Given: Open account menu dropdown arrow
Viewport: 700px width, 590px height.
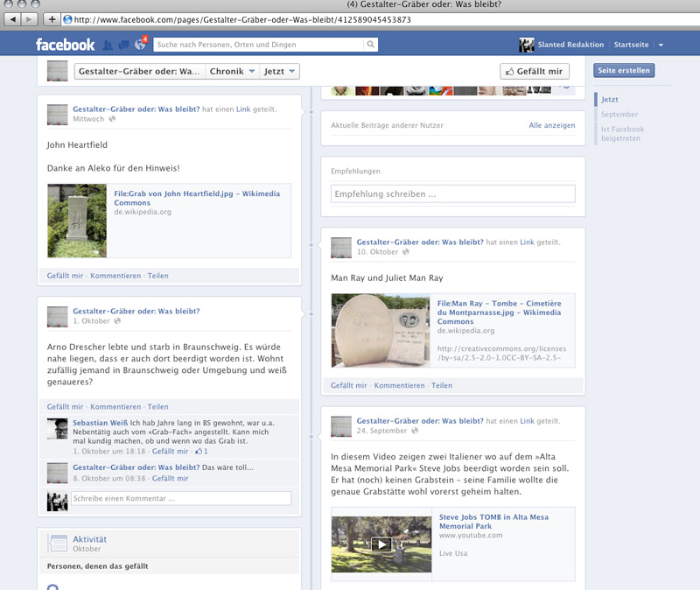Looking at the screenshot, I should pos(661,45).
